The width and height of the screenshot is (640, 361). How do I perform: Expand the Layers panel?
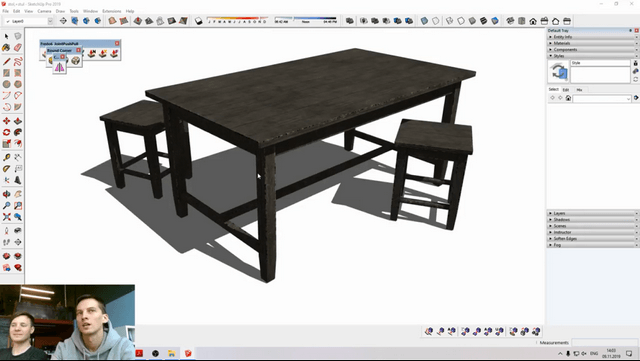pyautogui.click(x=593, y=213)
